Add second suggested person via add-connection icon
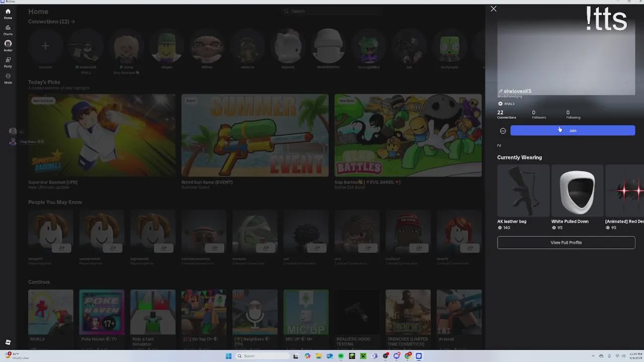 pyautogui.click(x=113, y=248)
